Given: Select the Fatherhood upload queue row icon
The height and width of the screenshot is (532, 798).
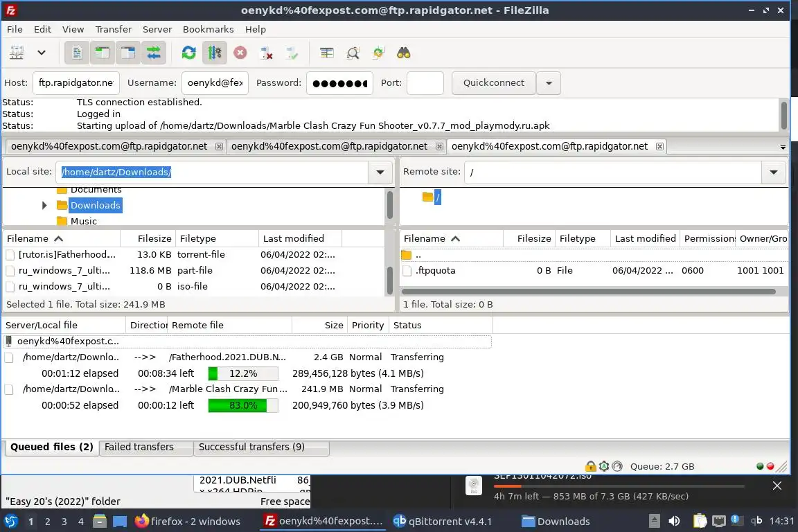Looking at the screenshot, I should 8,358.
